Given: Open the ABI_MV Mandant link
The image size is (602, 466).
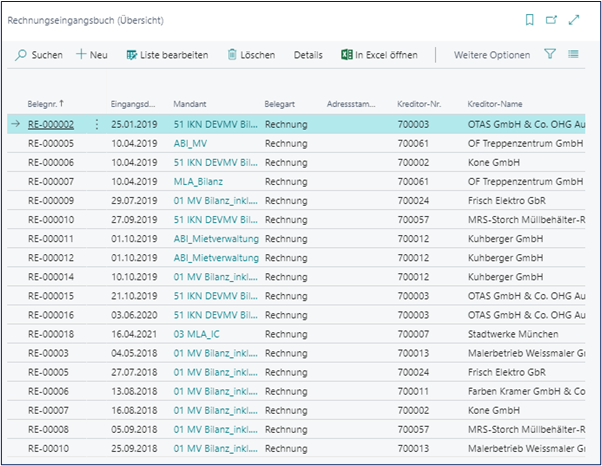Looking at the screenshot, I should pyautogui.click(x=191, y=143).
